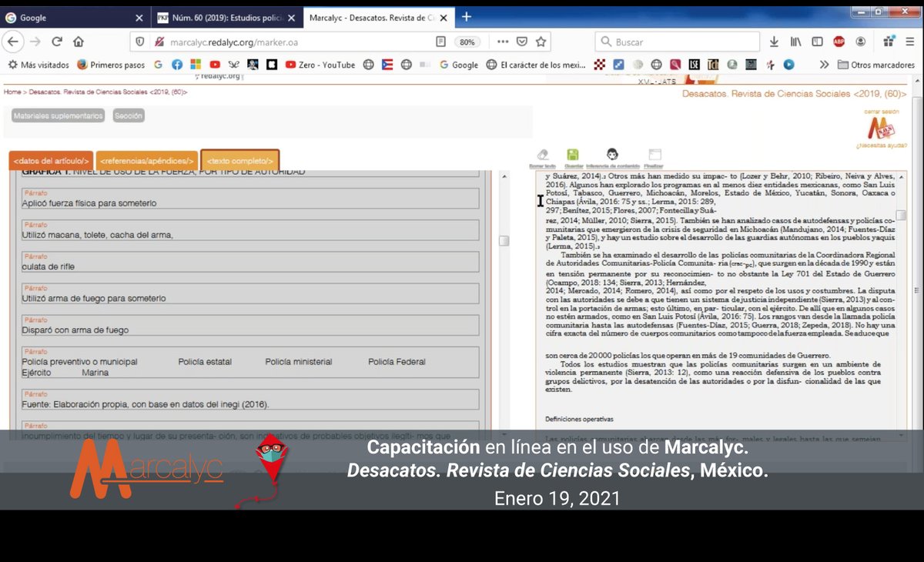Click right text panel scrollbar thumb
This screenshot has width=924, height=562.
pos(900,215)
